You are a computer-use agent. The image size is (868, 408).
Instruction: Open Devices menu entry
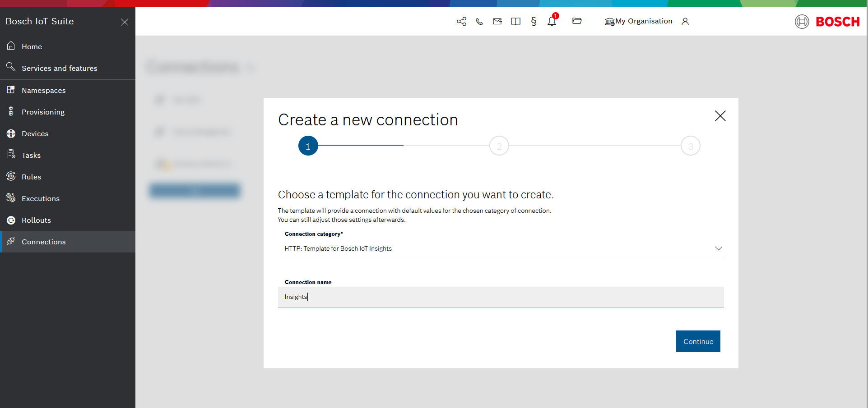pos(68,133)
